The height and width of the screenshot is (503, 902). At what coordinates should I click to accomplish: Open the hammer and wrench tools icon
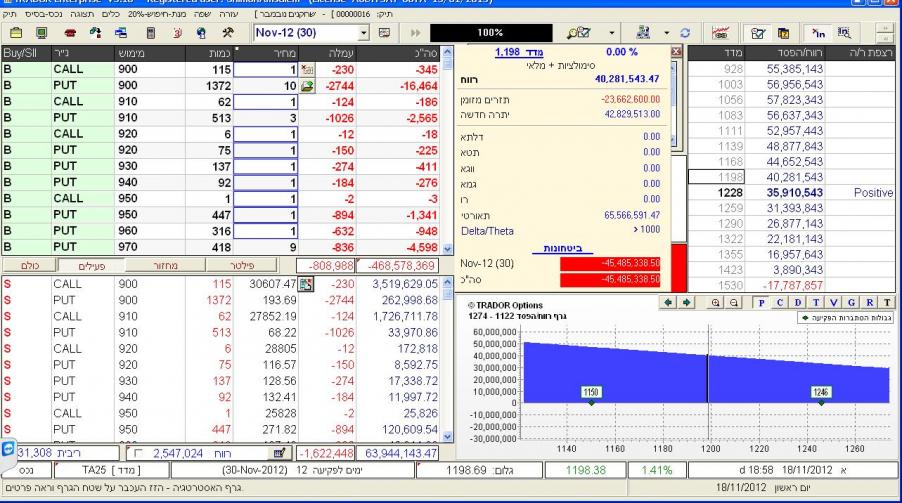[227, 33]
